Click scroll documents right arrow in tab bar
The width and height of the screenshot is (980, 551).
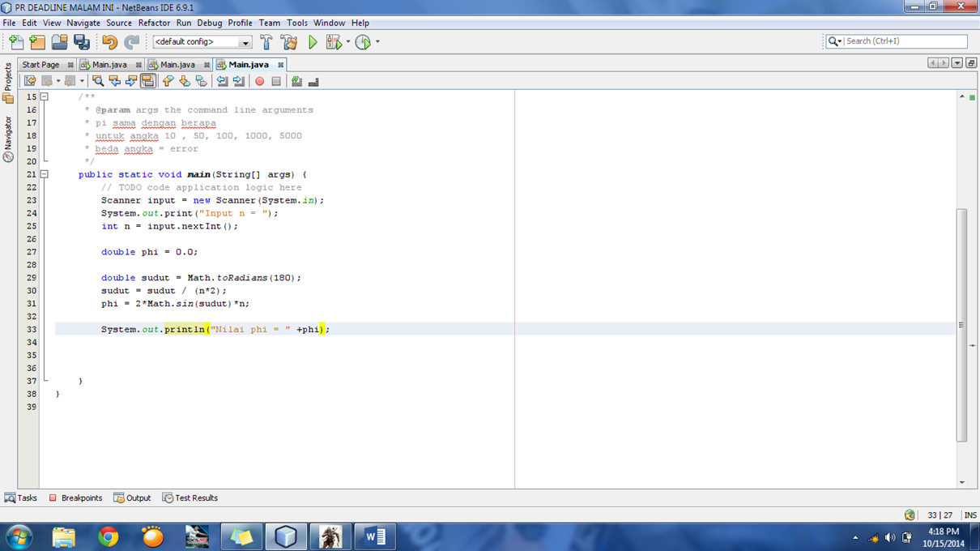tap(944, 63)
